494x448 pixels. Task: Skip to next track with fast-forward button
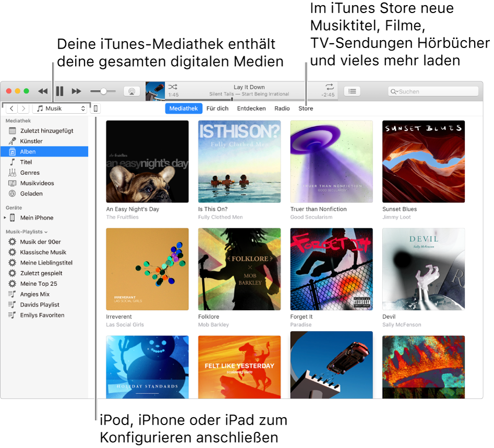pyautogui.click(x=76, y=91)
